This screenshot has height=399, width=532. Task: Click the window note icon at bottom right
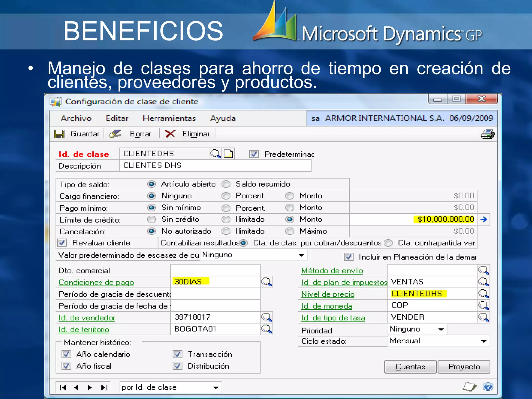click(469, 387)
